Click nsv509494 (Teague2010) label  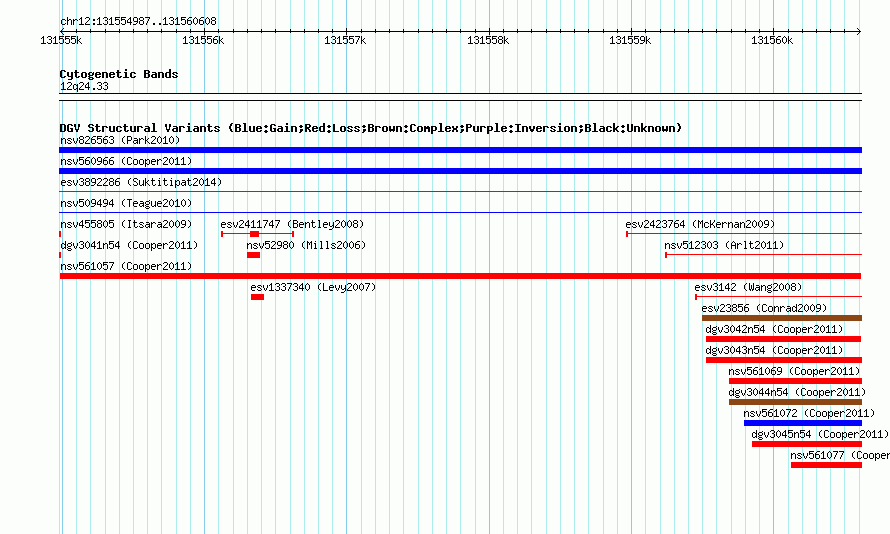click(126, 203)
